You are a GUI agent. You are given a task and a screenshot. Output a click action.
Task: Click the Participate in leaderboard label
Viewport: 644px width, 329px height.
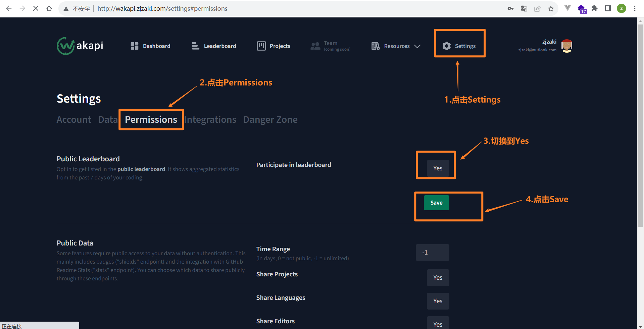[294, 165]
